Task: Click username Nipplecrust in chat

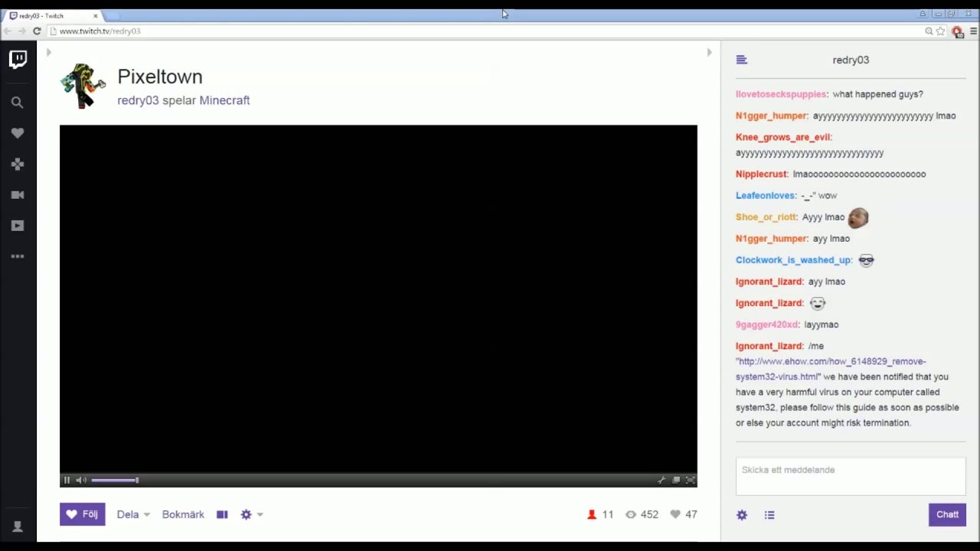Action: click(761, 174)
